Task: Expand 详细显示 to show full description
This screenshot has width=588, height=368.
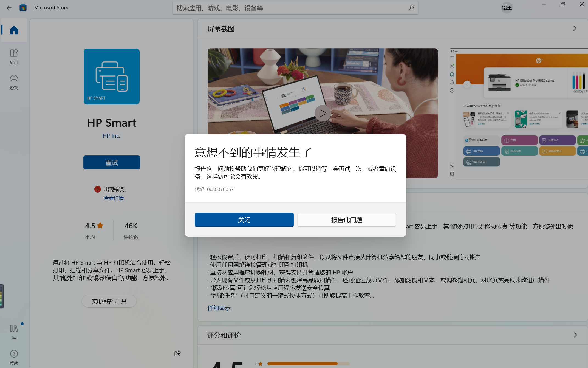Action: click(x=219, y=308)
